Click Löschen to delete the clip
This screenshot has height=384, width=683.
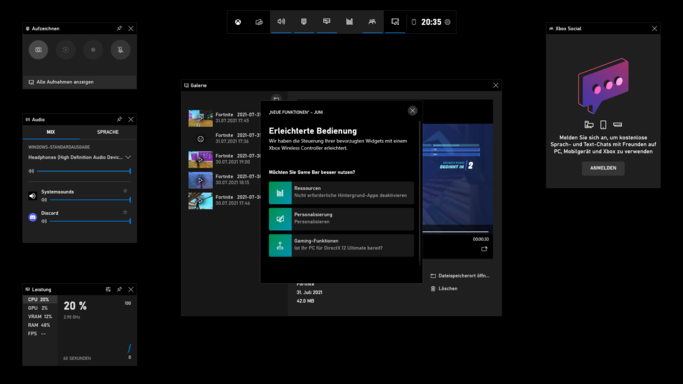[444, 289]
